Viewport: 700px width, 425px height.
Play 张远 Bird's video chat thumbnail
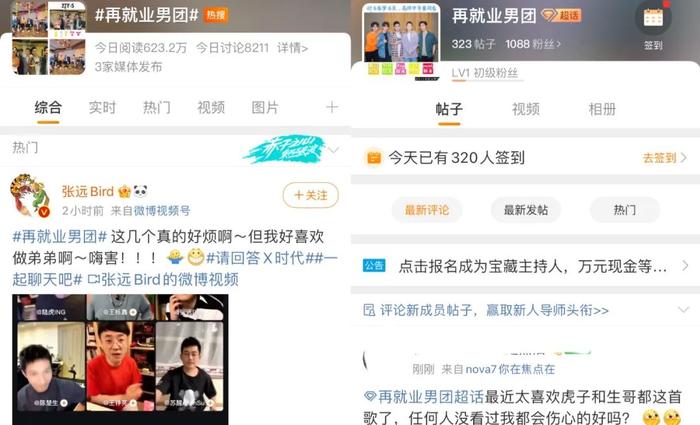click(120, 359)
